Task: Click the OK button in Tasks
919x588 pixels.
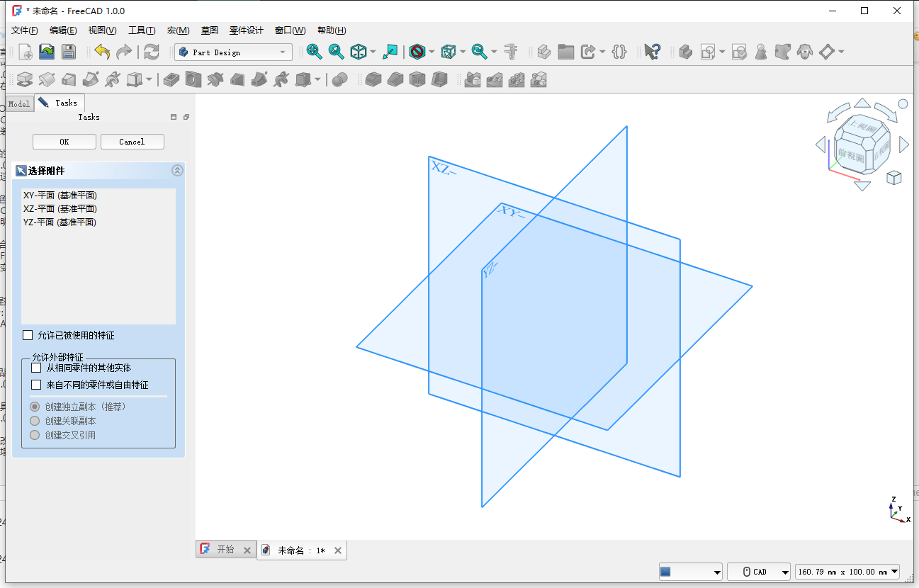Action: tap(64, 142)
